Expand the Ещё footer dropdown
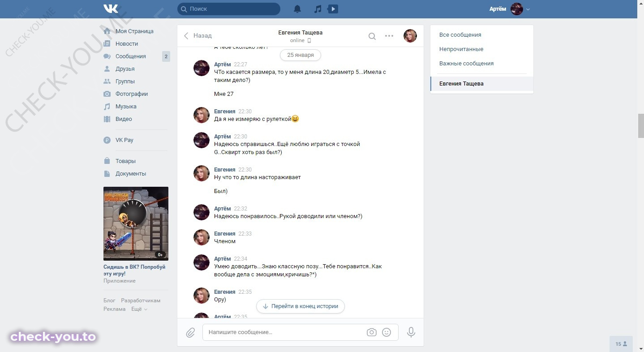This screenshot has height=352, width=644. tap(139, 309)
